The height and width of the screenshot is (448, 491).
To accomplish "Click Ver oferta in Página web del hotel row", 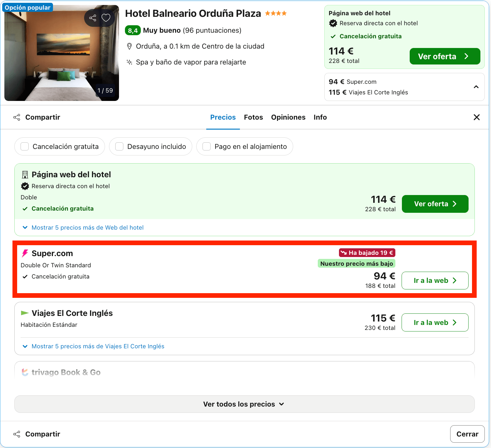I will point(435,204).
